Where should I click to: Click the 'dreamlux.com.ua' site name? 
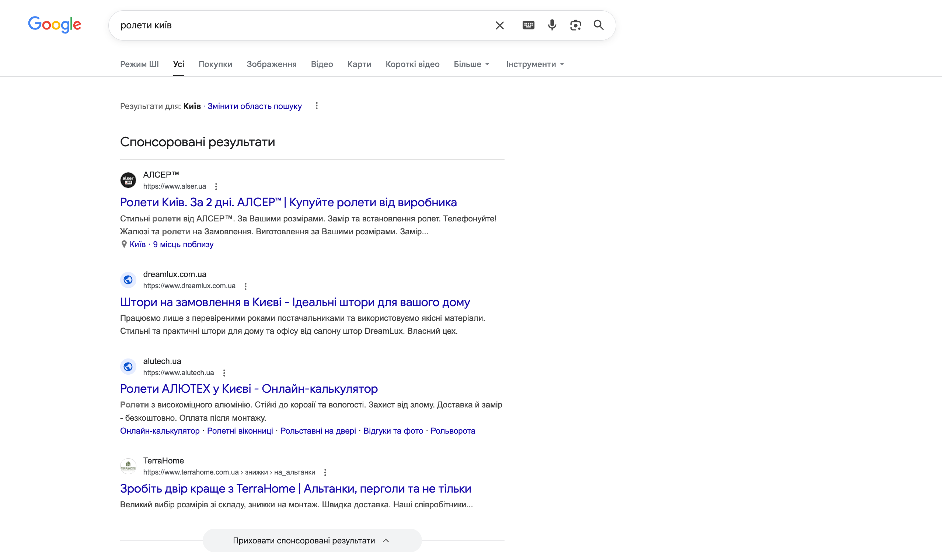(174, 274)
